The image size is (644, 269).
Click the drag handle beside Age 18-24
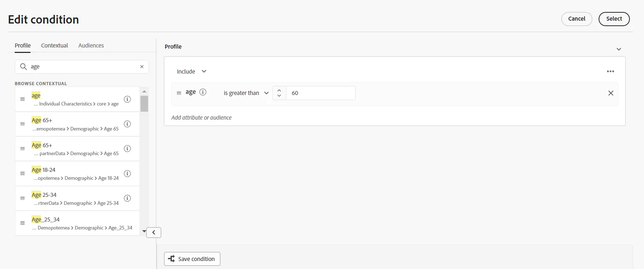tap(23, 174)
